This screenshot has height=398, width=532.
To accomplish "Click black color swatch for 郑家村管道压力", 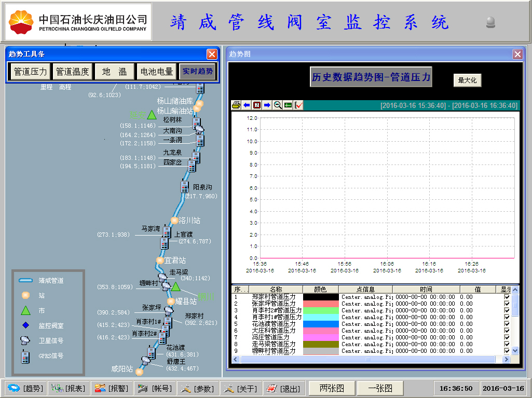I will (321, 297).
